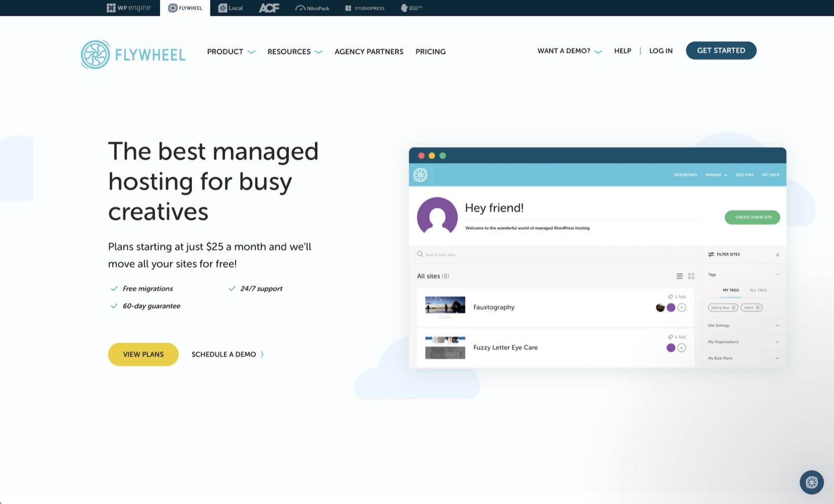Expand the Product menu

231,52
